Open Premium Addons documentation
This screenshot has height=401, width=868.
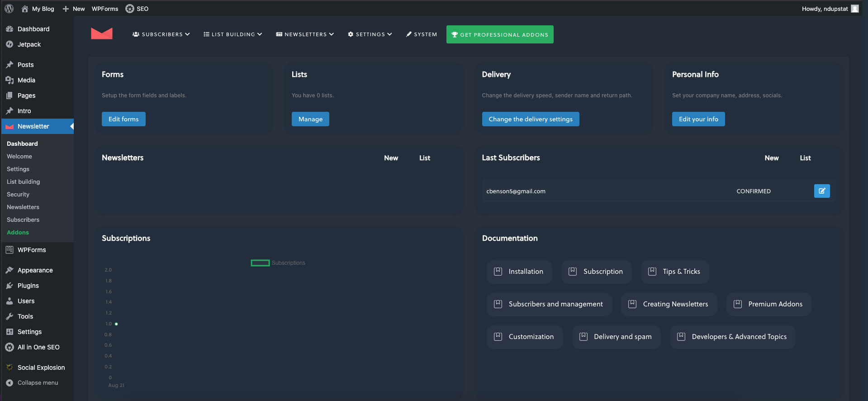coord(769,304)
